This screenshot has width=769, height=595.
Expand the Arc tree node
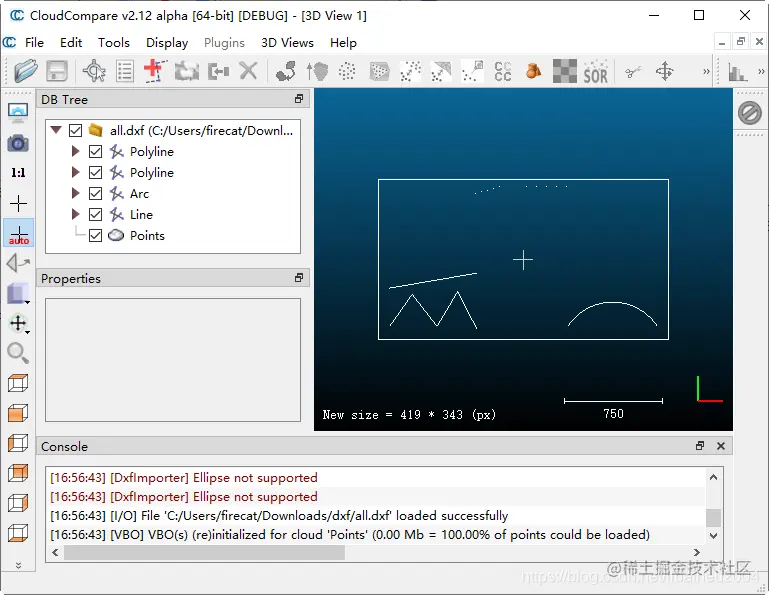tap(76, 193)
